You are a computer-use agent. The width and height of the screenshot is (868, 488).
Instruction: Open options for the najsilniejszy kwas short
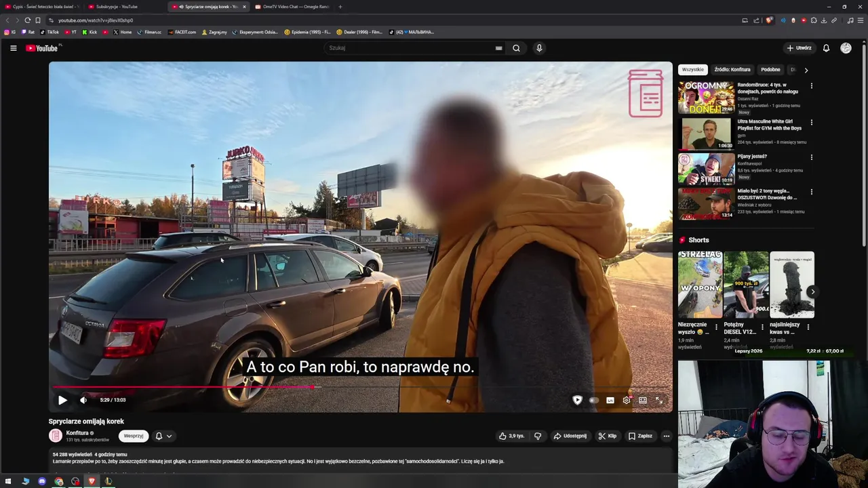[808, 327]
